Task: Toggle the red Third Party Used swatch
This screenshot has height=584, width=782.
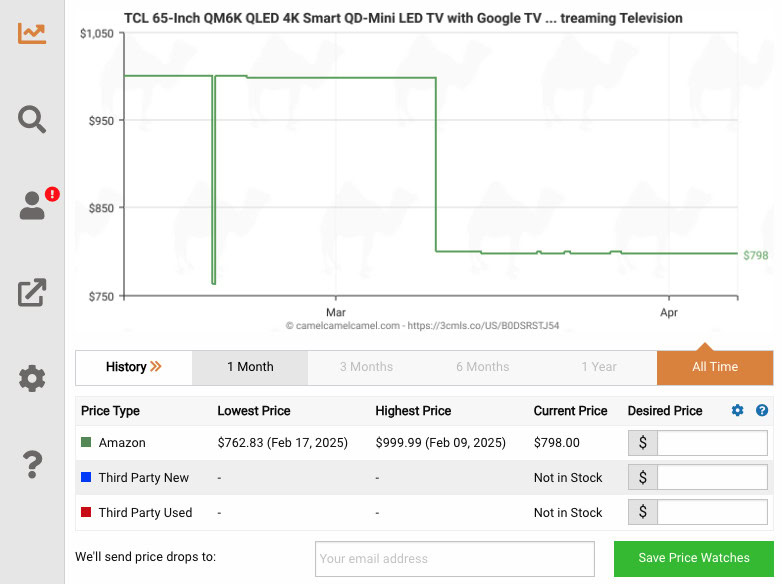Action: 86,513
